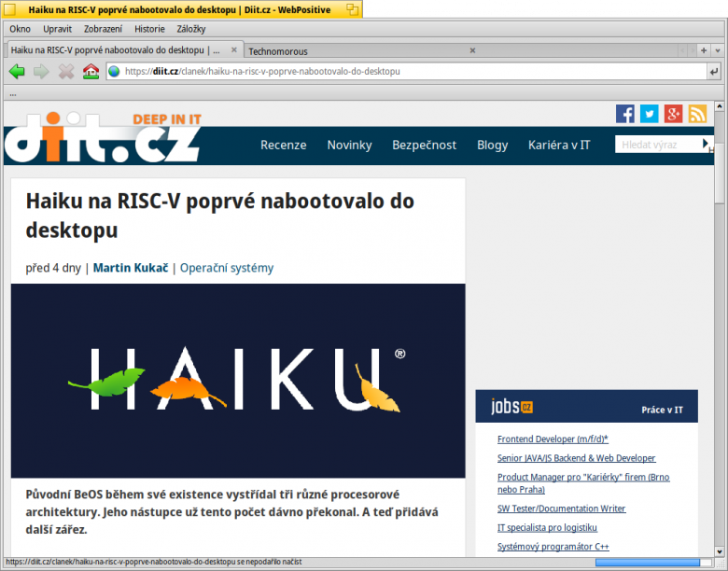728x571 pixels.
Task: Click the diit.cz site logo
Action: pyautogui.click(x=102, y=137)
